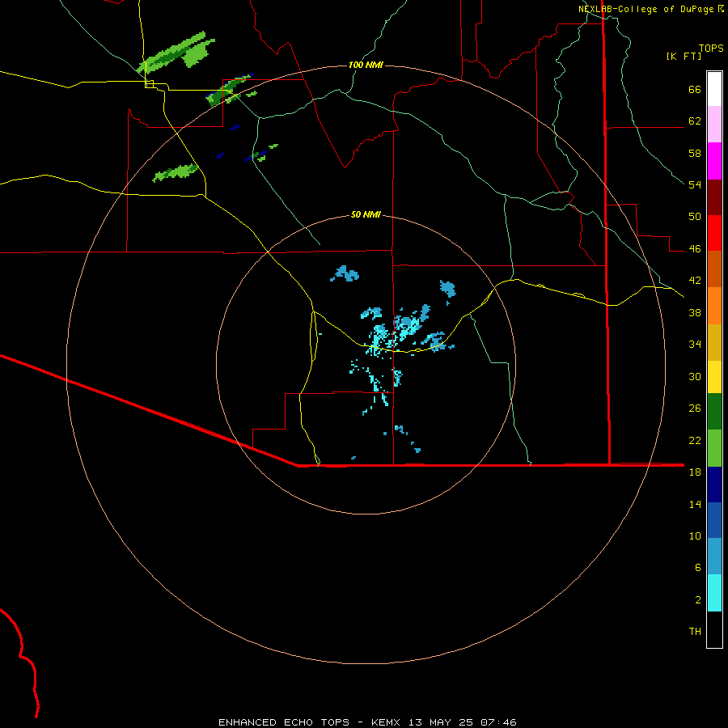The width and height of the screenshot is (728, 728).
Task: Click the legend value "62"
Action: click(x=695, y=121)
